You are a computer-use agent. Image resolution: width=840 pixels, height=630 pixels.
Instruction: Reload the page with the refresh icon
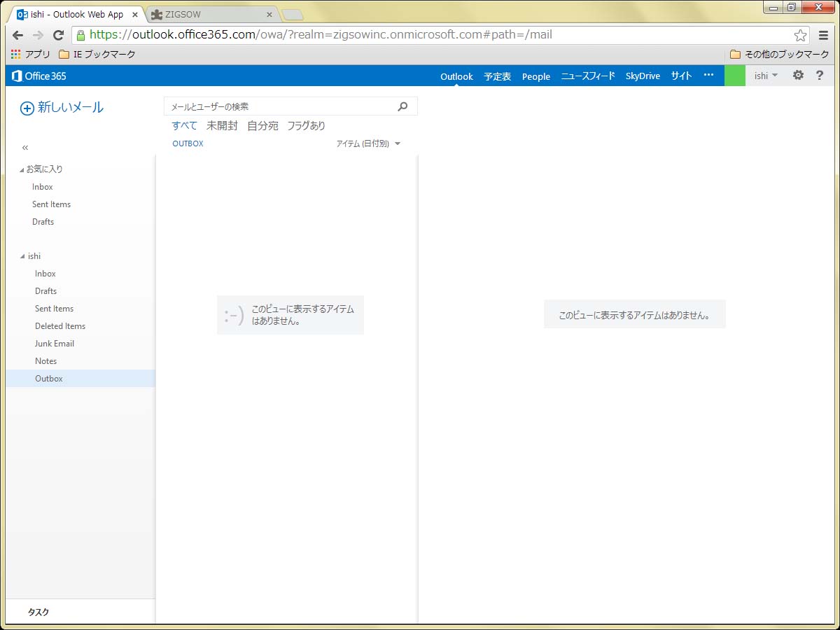(59, 35)
